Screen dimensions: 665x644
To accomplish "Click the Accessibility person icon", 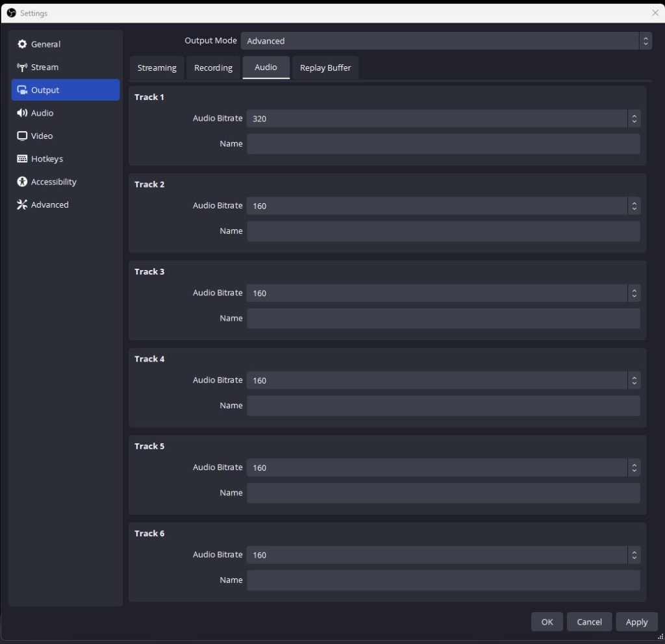I will [22, 182].
